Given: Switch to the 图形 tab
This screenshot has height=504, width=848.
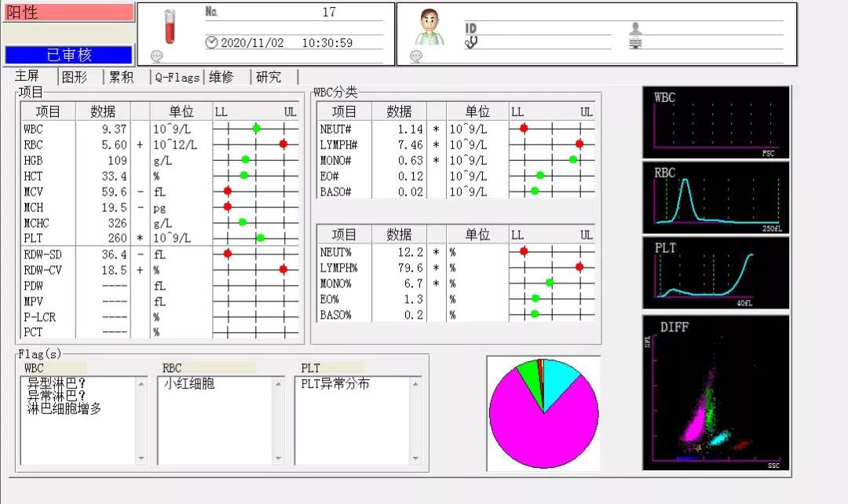Looking at the screenshot, I should click(x=74, y=76).
